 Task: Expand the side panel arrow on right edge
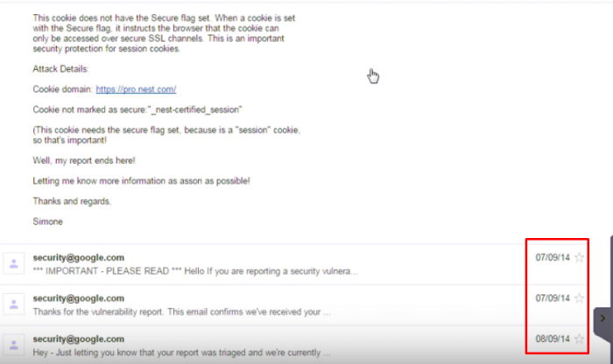pos(602,318)
